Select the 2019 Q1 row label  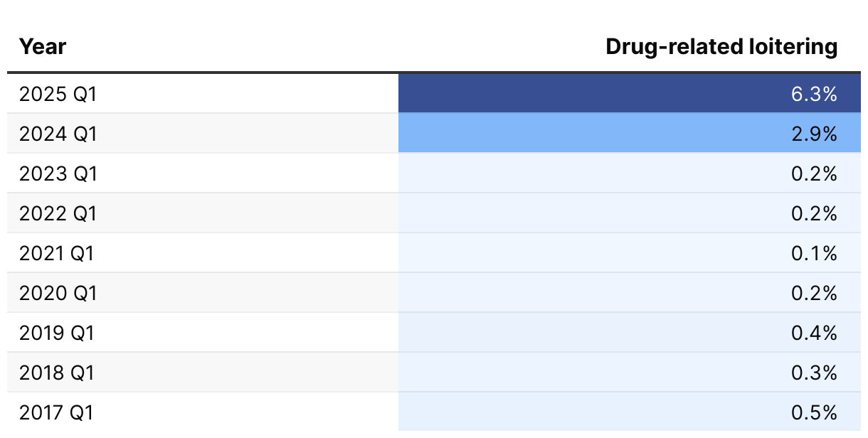pos(57,333)
